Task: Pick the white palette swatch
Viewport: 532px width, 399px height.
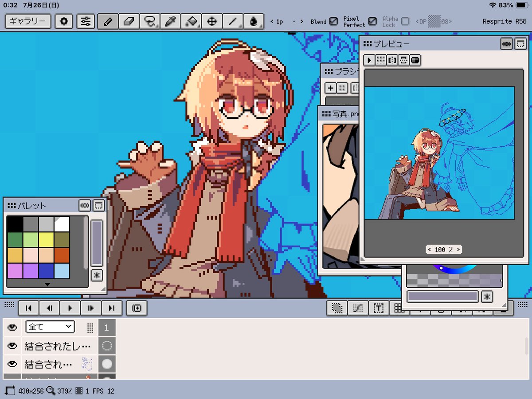Action: [62, 224]
